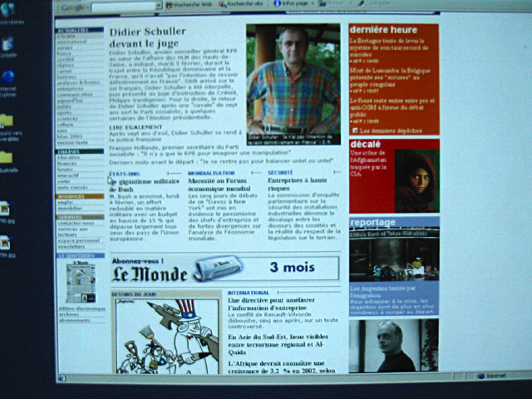
Task: Open 'Les Argentins tentés par l'émigration' link
Action: [382, 292]
